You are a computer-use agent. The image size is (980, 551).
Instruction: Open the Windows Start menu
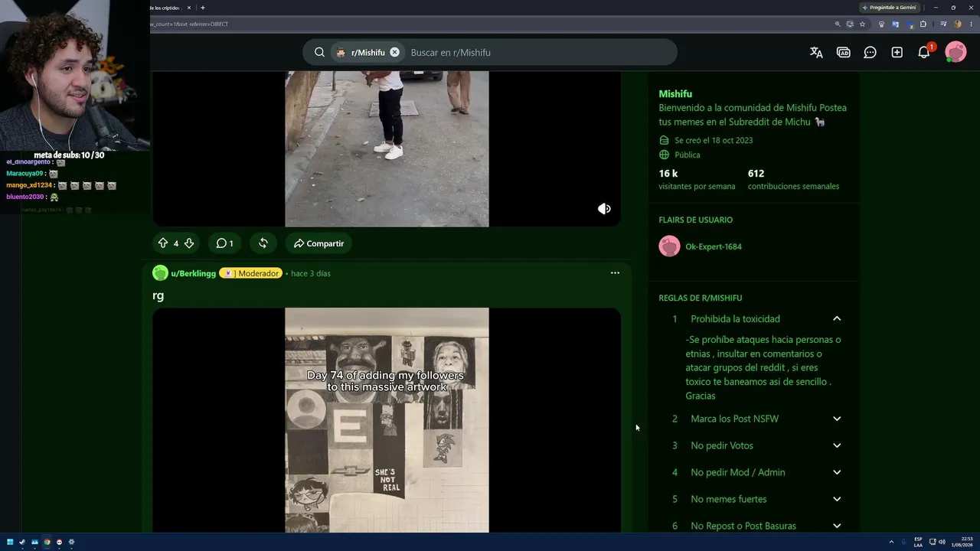[x=10, y=542]
